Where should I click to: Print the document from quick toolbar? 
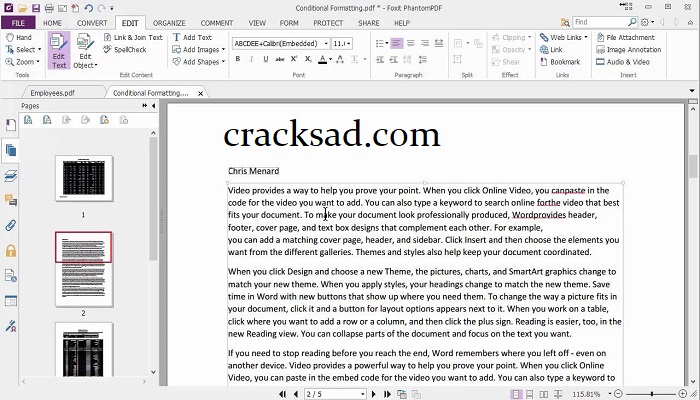point(49,8)
